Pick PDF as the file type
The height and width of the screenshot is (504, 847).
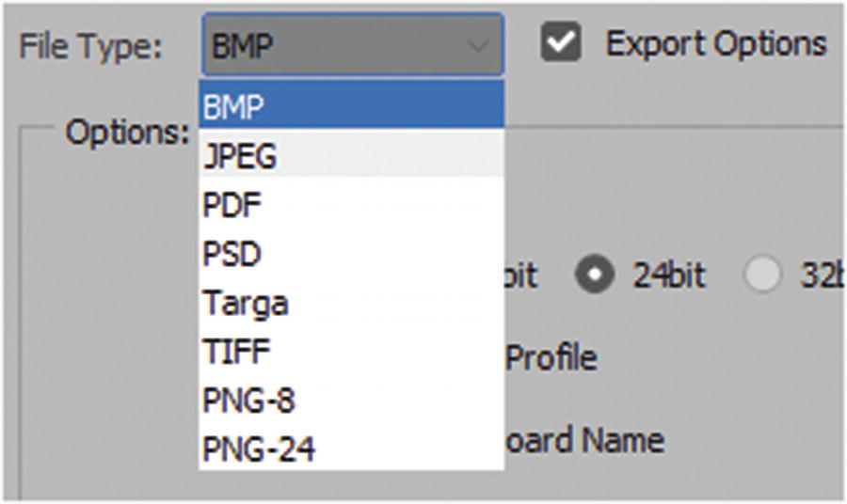(351, 204)
